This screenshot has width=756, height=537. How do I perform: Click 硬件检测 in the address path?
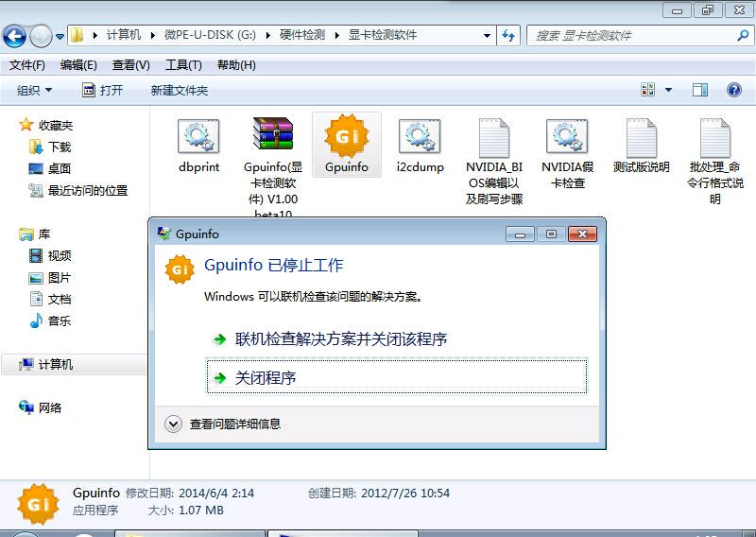click(301, 35)
